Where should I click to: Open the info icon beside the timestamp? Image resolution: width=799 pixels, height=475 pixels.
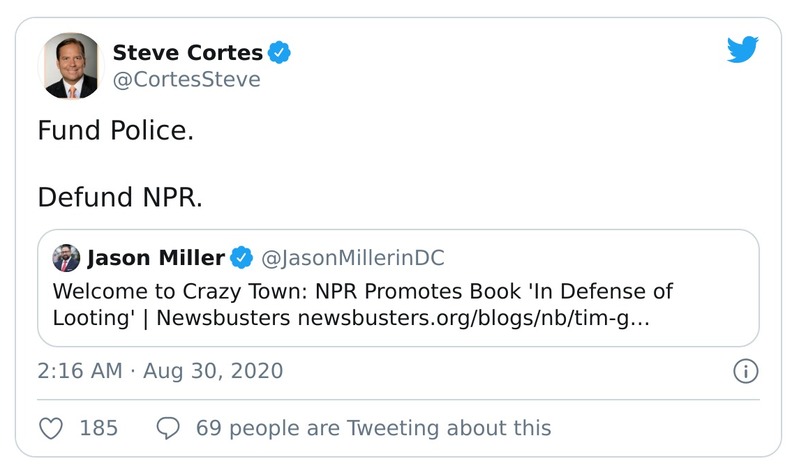click(x=745, y=371)
